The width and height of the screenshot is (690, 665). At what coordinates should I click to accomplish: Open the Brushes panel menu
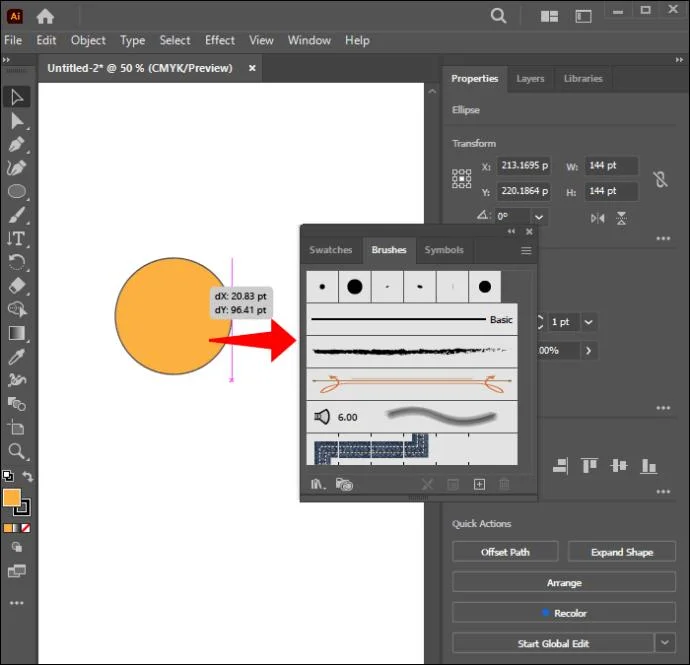coord(526,250)
